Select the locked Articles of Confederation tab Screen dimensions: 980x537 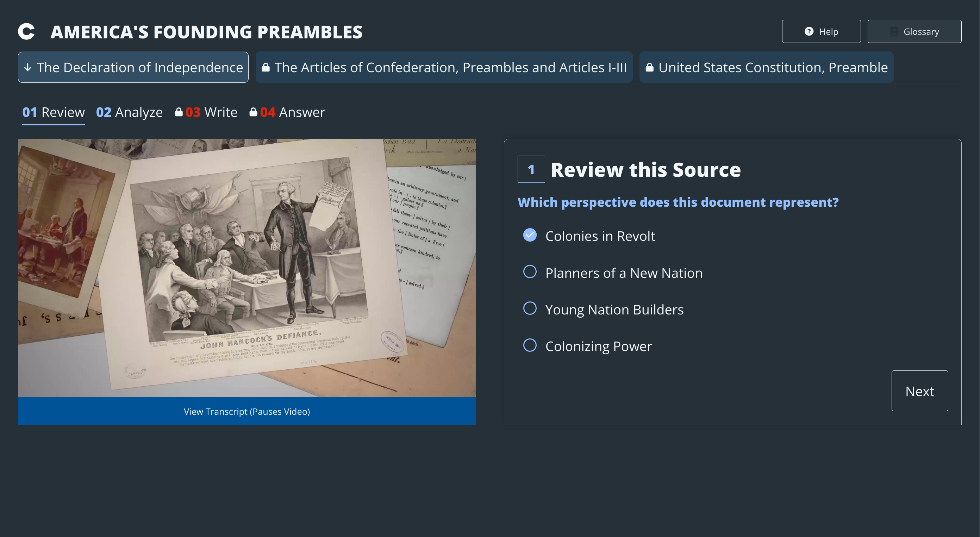(444, 67)
